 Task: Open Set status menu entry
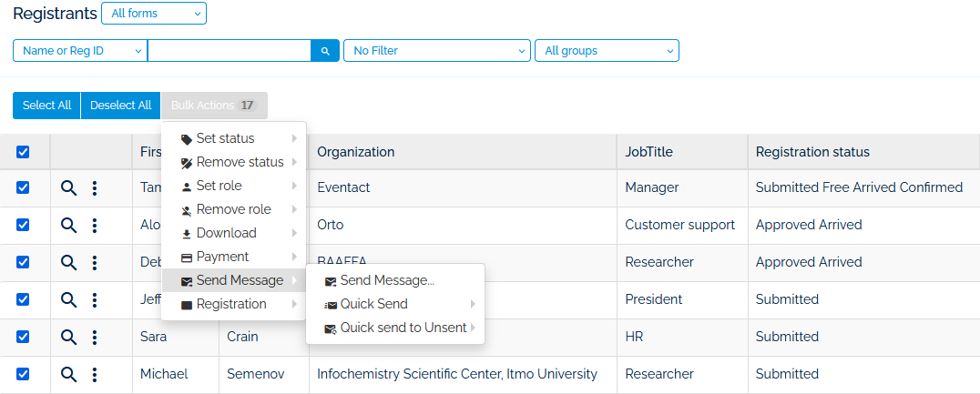pyautogui.click(x=225, y=138)
